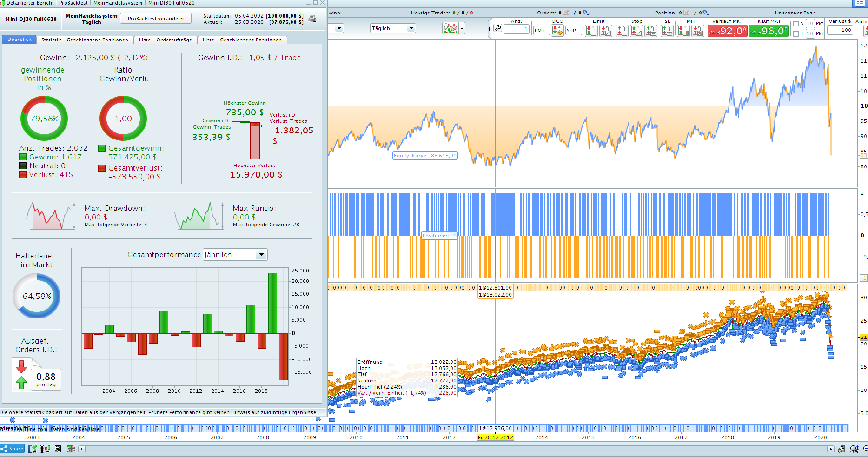Click the wrench icon beside Anz. field

(497, 29)
